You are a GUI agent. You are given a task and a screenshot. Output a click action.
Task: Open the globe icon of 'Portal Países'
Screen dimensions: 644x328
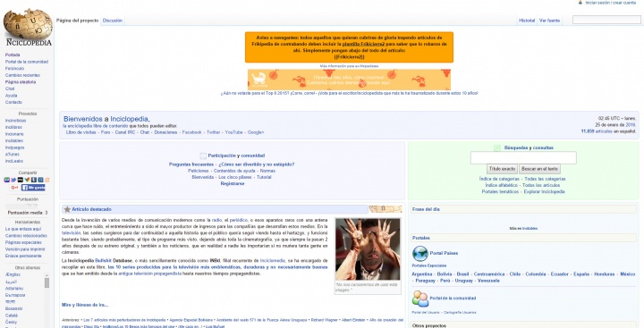pos(420,253)
